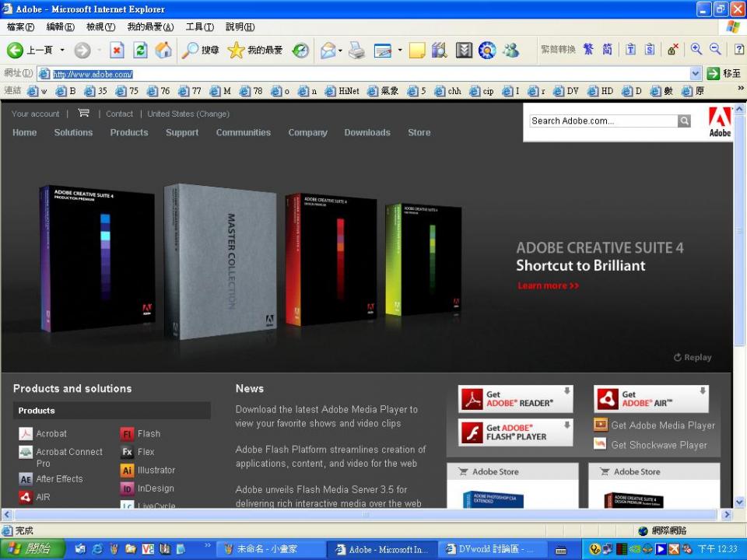Click the shopping cart icon

click(83, 114)
